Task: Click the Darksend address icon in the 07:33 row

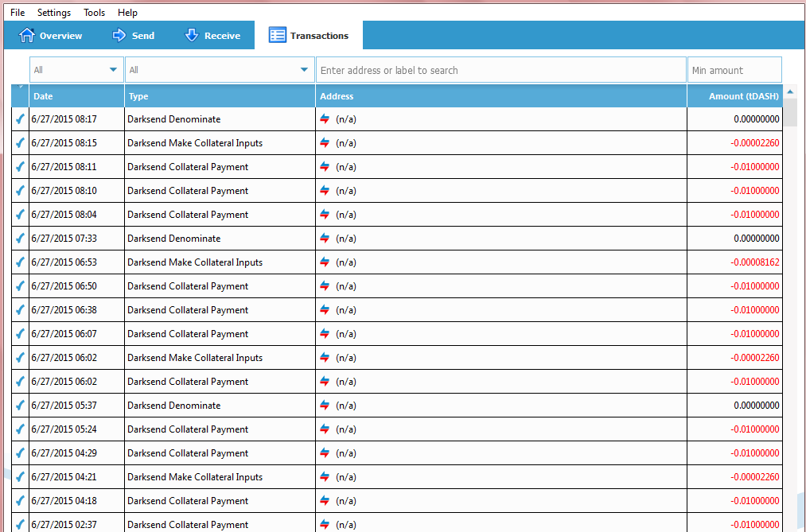Action: 325,239
